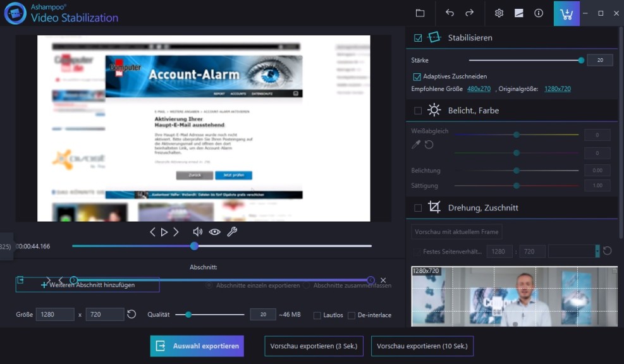The height and width of the screenshot is (364, 624).
Task: Redo the last action
Action: pos(469,13)
